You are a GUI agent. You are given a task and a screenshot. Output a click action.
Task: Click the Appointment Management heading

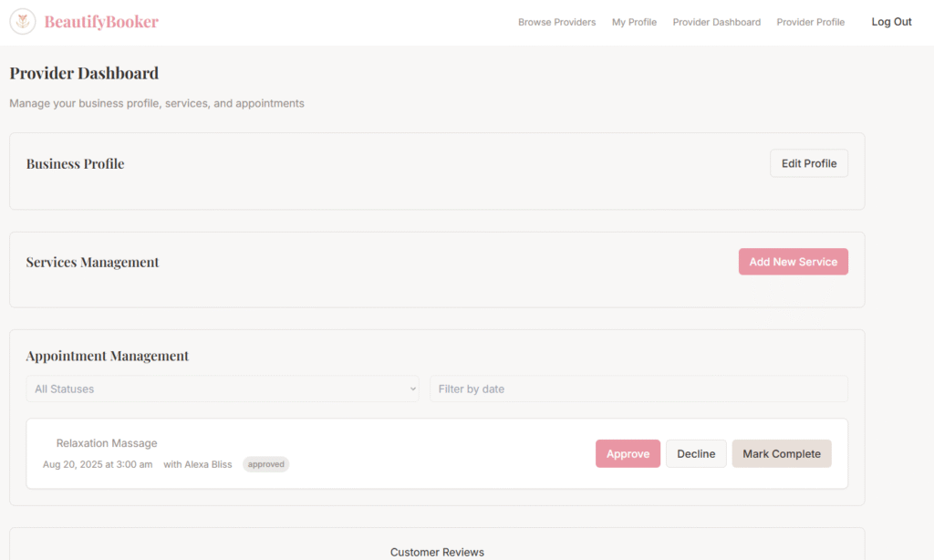point(108,356)
